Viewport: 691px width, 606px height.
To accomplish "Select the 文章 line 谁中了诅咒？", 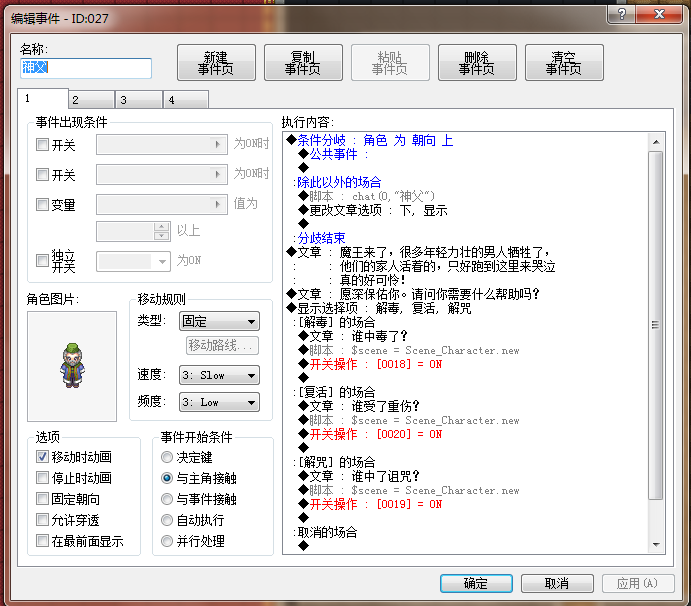I will pos(359,476).
